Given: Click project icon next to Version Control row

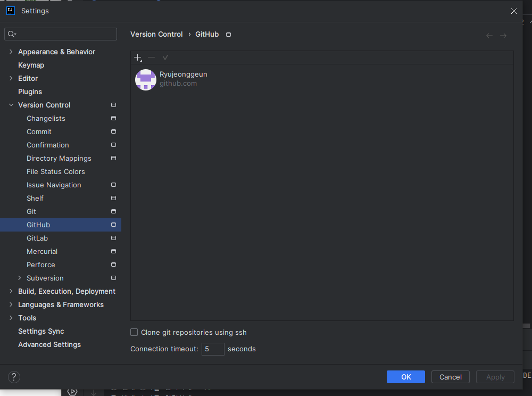Looking at the screenshot, I should coord(114,105).
